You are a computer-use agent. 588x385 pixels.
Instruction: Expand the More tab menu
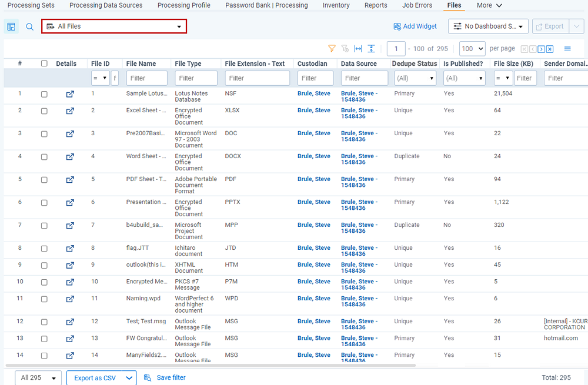(489, 5)
